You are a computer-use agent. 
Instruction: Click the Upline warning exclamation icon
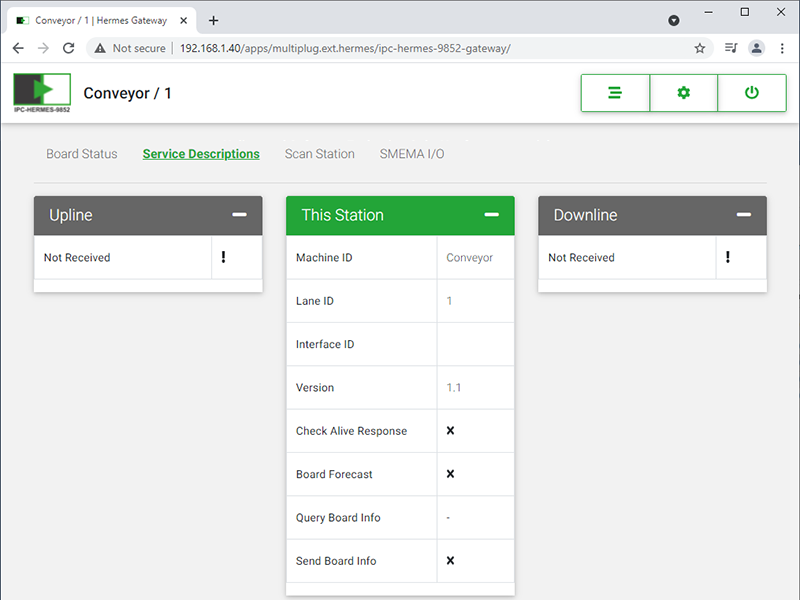pyautogui.click(x=223, y=258)
